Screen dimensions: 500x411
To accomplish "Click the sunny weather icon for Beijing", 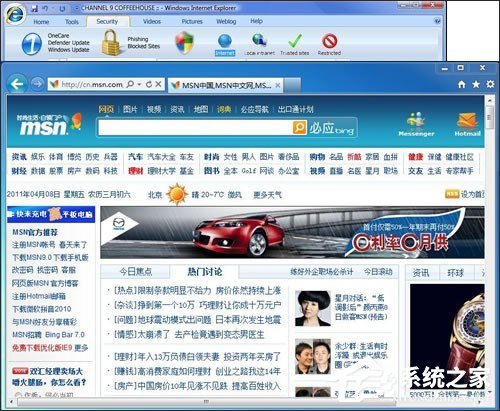I will click(x=177, y=194).
